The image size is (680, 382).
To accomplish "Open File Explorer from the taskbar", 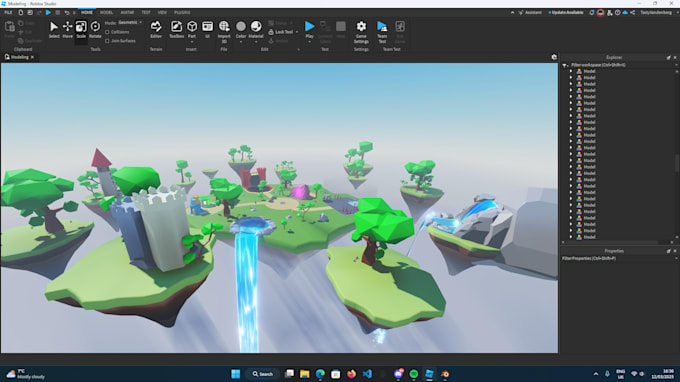I will (x=304, y=374).
